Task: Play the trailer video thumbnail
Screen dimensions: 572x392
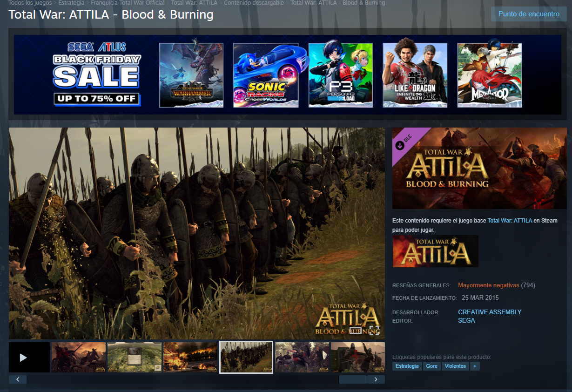Action: 29,357
